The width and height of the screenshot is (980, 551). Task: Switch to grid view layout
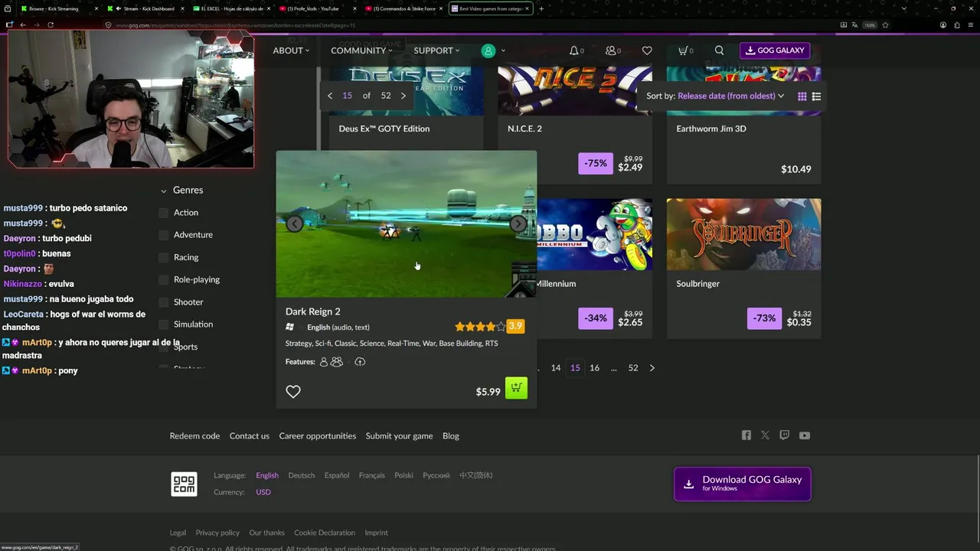[802, 96]
